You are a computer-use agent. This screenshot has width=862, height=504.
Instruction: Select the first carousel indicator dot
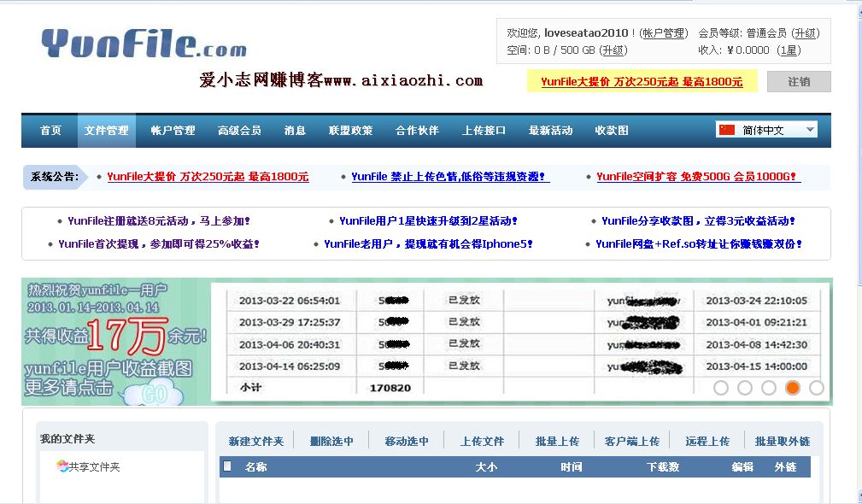pos(720,387)
